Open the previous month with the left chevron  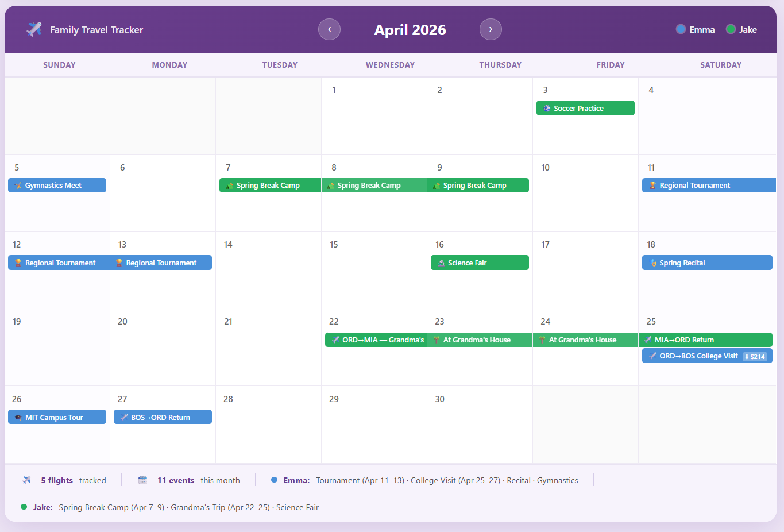pos(329,29)
